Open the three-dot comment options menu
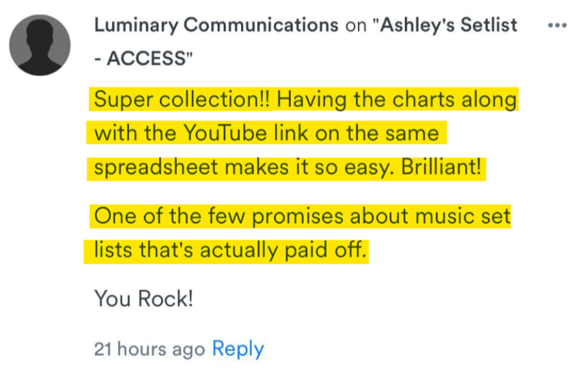Screen dimensions: 588x381 [x=556, y=26]
